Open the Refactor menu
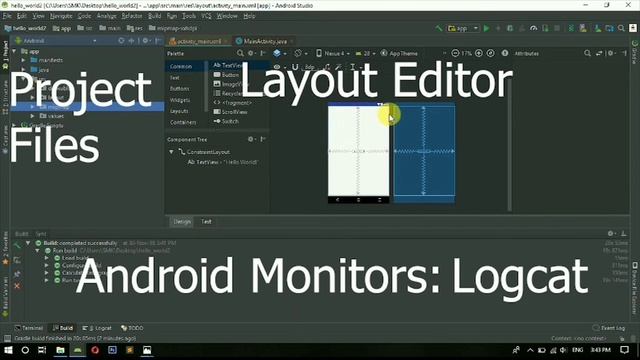640x360 pixels. click(x=132, y=16)
